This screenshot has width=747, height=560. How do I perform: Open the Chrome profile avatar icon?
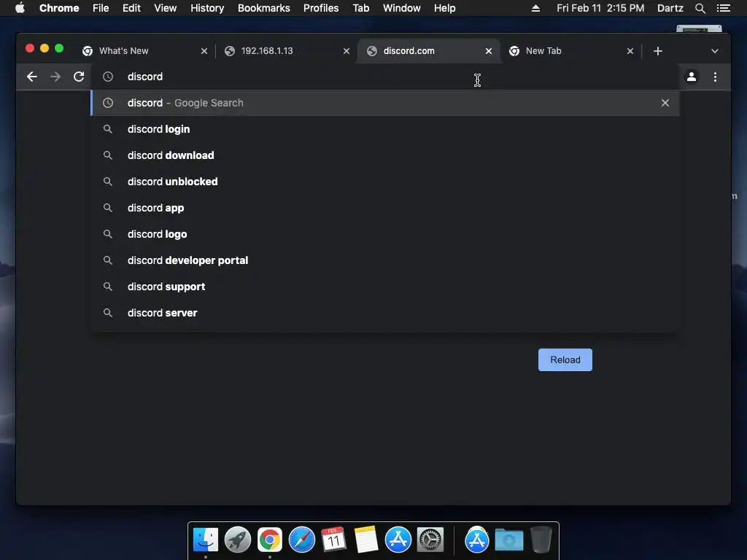(692, 77)
